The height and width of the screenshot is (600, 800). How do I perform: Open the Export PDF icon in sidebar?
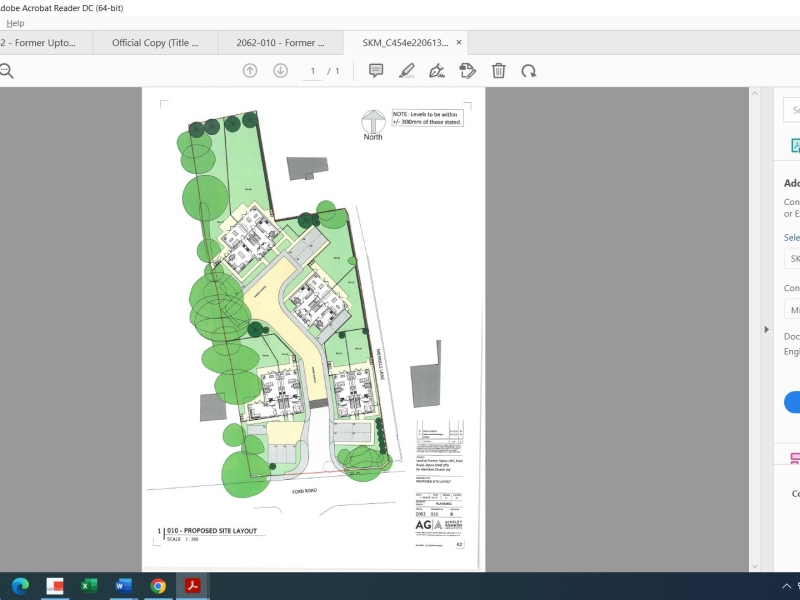click(790, 145)
